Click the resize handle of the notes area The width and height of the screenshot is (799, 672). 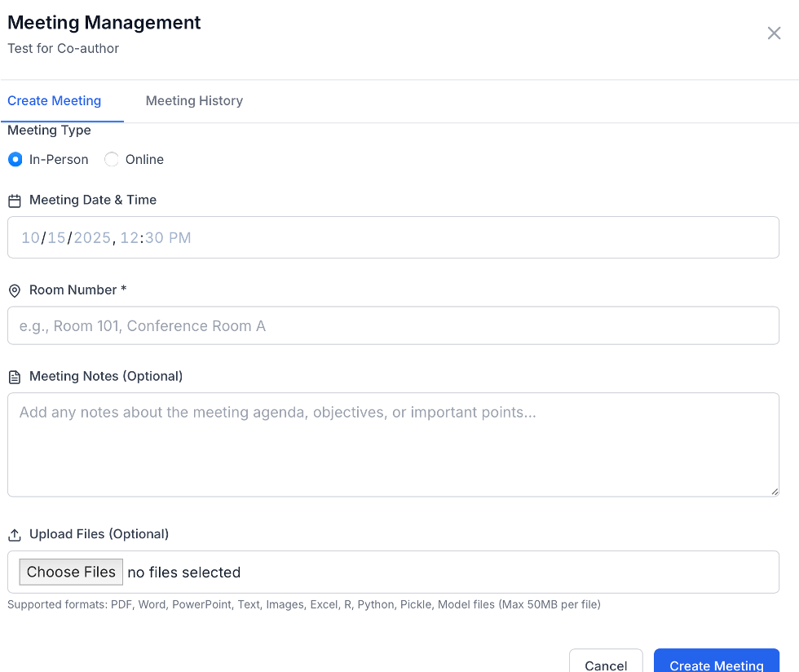(774, 490)
